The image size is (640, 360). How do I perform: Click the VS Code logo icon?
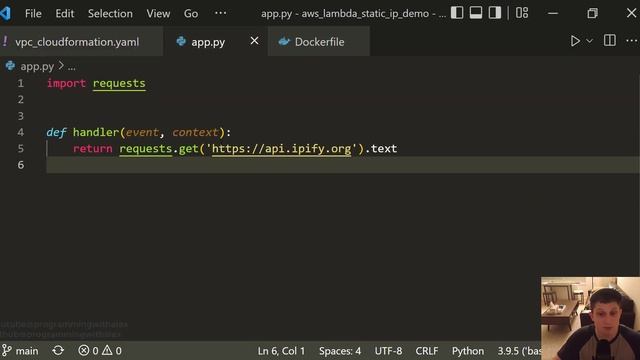[x=6, y=13]
